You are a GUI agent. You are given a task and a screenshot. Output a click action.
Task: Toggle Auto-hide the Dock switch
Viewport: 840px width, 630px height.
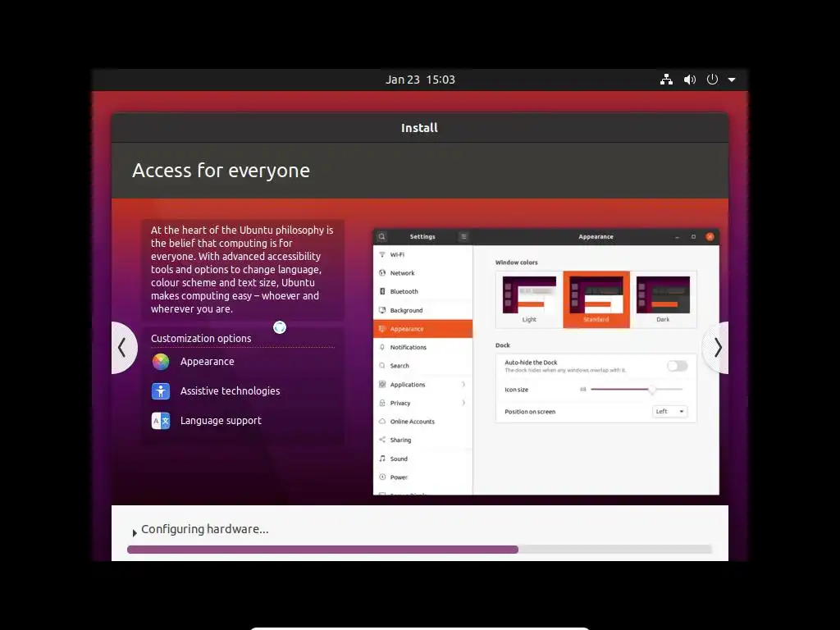[x=677, y=366]
